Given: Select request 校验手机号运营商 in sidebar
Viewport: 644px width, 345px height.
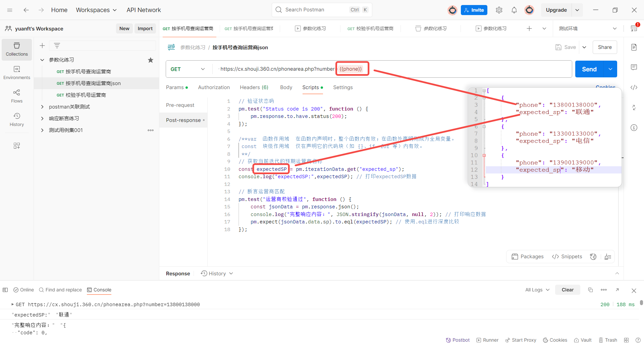Looking at the screenshot, I should [x=86, y=95].
